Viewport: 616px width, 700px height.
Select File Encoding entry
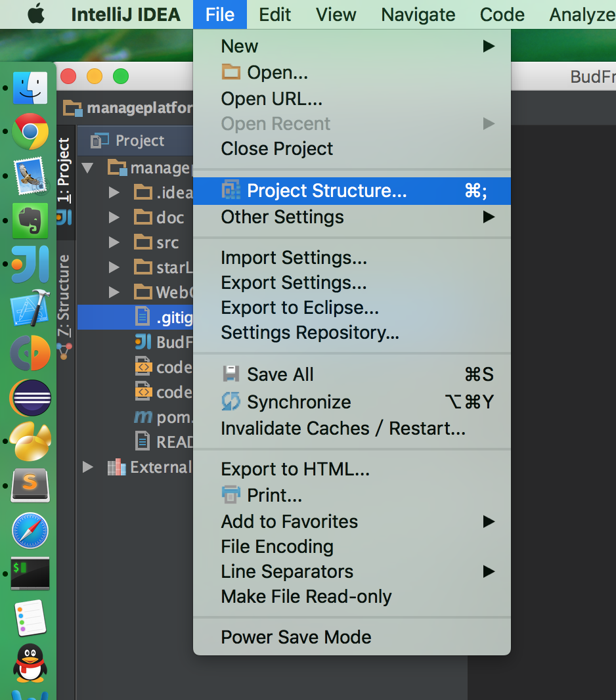coord(352,546)
